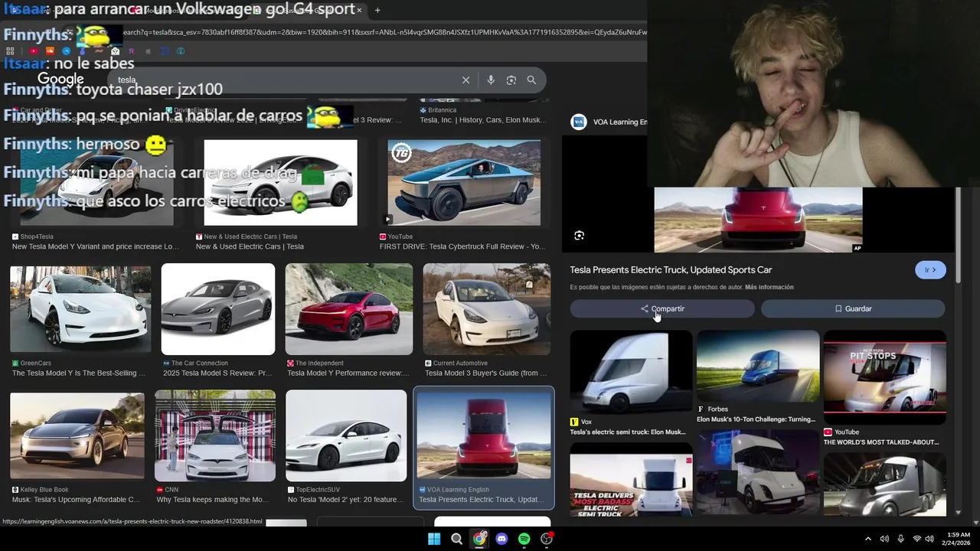
Task: Open Spotify from the taskbar
Action: pos(524,539)
